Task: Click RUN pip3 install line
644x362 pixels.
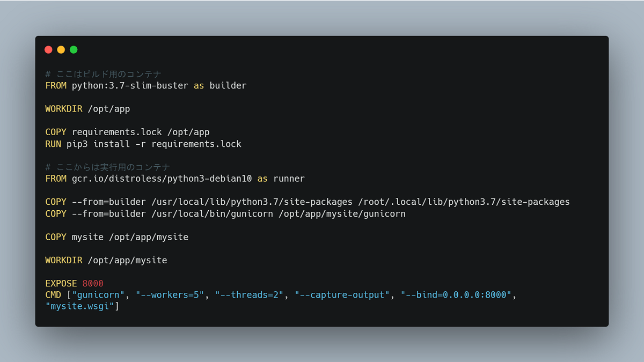Action: pyautogui.click(x=143, y=144)
